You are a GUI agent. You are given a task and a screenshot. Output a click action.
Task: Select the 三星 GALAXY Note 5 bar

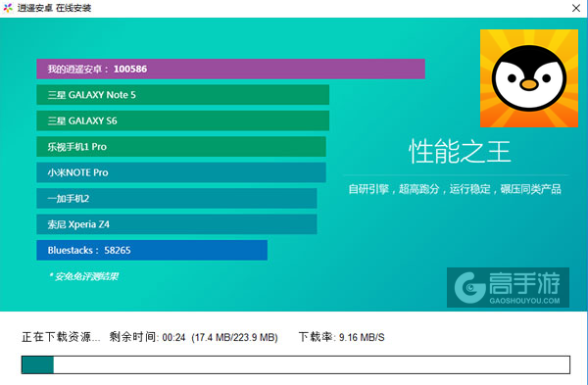coord(182,95)
